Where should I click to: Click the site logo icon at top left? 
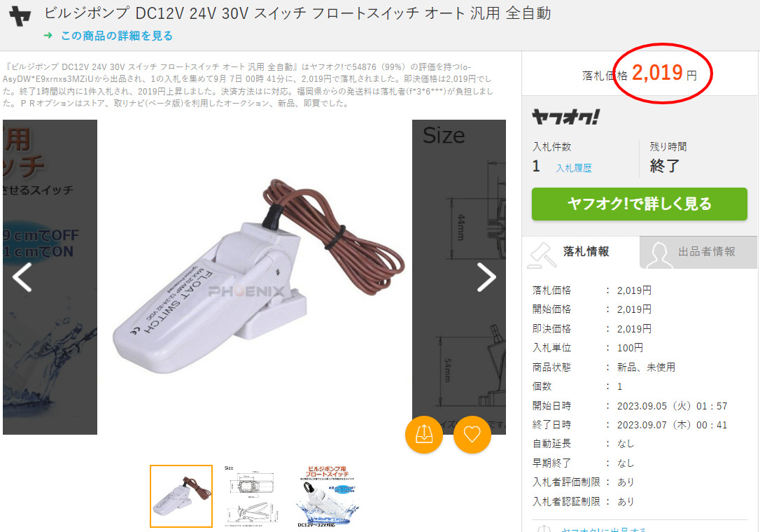[20, 16]
